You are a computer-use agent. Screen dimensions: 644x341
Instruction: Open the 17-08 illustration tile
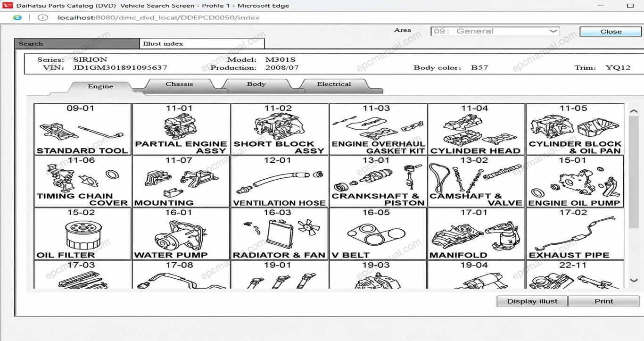181,275
